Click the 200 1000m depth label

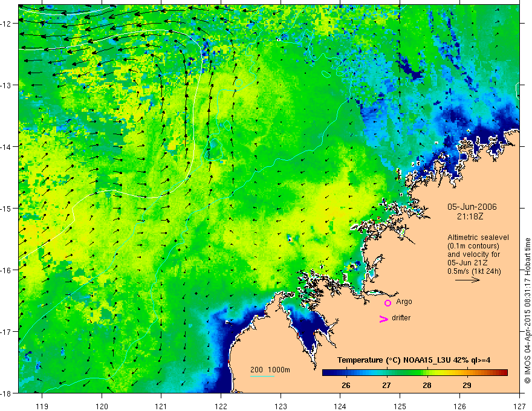(270, 370)
